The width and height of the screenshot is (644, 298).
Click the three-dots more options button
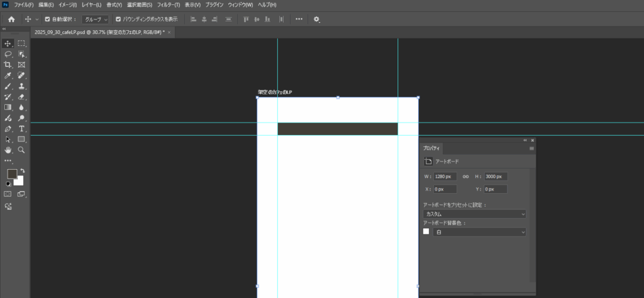pyautogui.click(x=299, y=19)
